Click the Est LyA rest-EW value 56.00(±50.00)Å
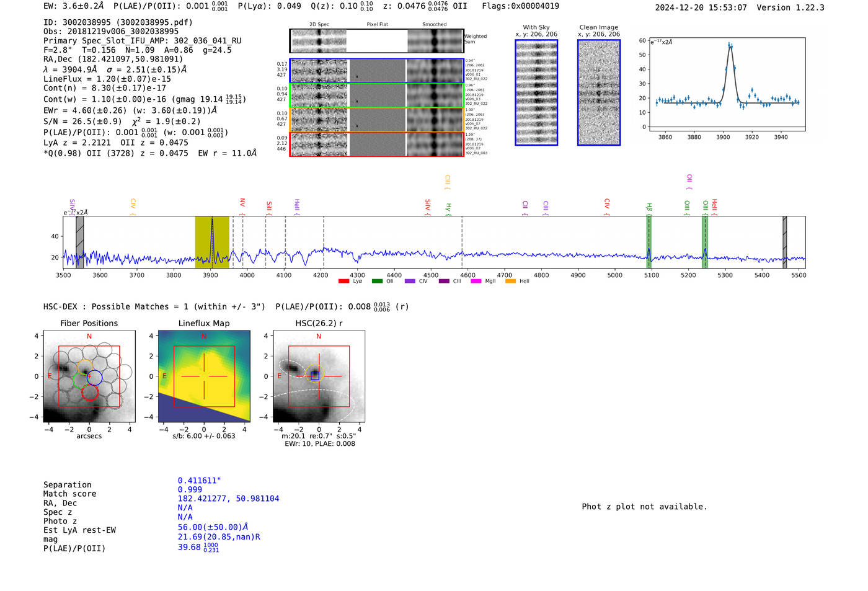 [x=213, y=528]
